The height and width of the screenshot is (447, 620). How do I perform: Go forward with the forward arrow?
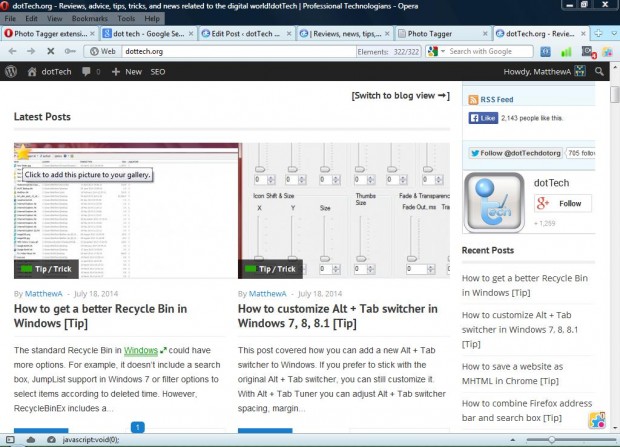31,51
